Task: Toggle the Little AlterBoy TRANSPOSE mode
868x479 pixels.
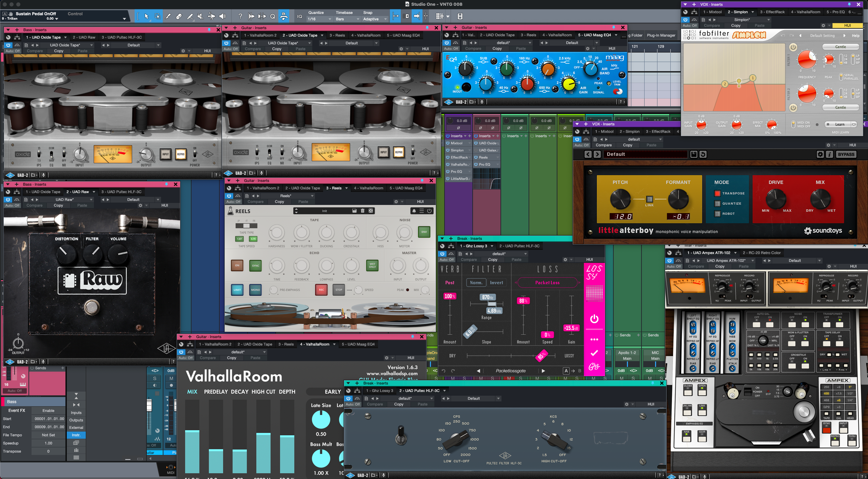Action: pyautogui.click(x=717, y=193)
